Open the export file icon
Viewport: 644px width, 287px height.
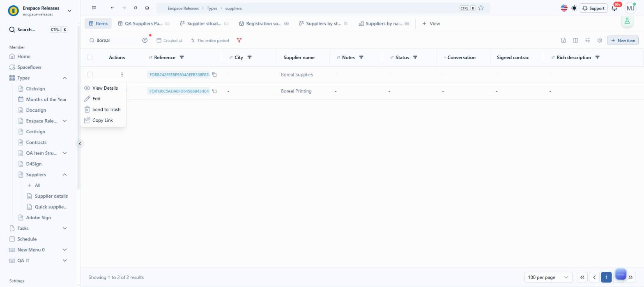(x=563, y=40)
